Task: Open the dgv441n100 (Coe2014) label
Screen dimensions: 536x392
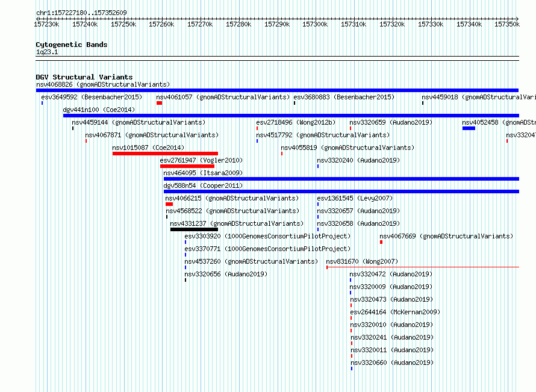Action: [x=99, y=110]
